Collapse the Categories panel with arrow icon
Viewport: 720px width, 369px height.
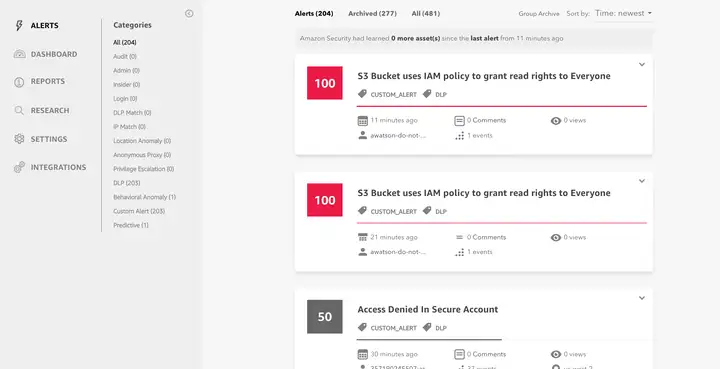click(x=189, y=13)
